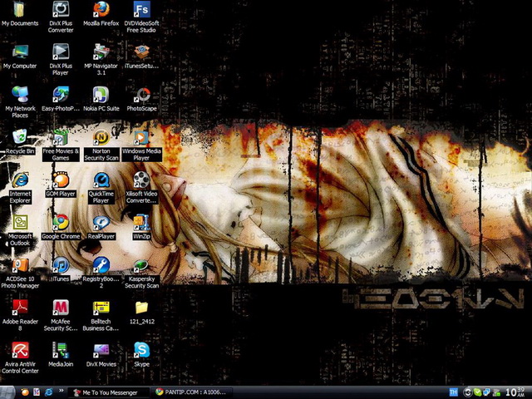Open Kaspersky Security Scan icon
Screen dimensions: 532x399
pos(141,265)
